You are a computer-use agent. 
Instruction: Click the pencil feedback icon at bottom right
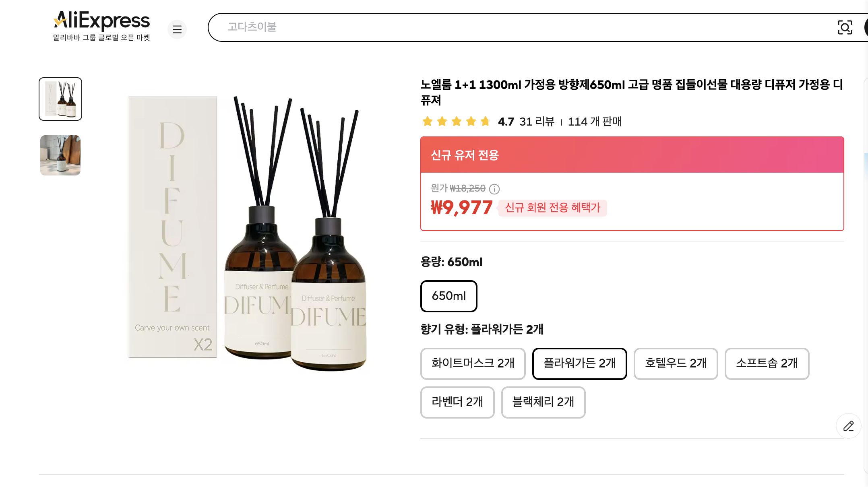848,426
